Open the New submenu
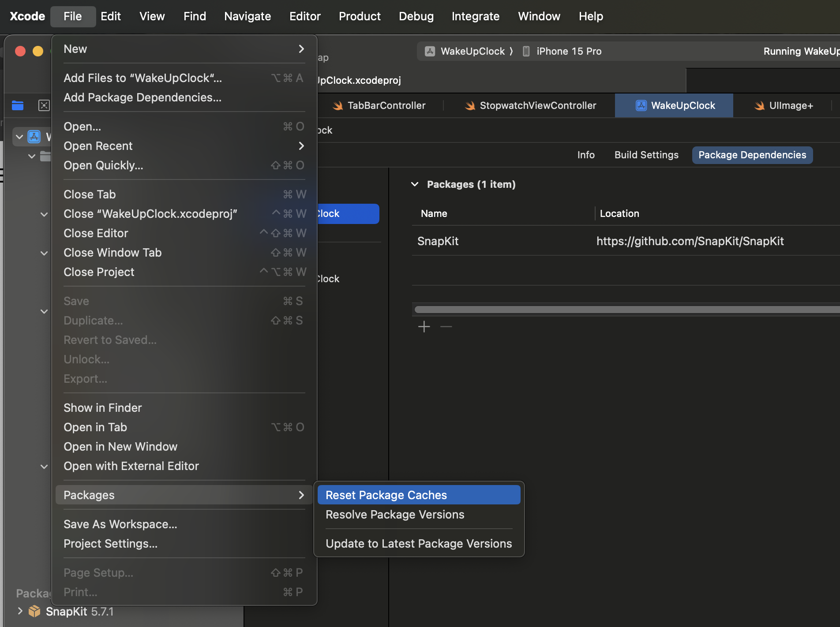Viewport: 840px width, 627px height. (x=184, y=49)
